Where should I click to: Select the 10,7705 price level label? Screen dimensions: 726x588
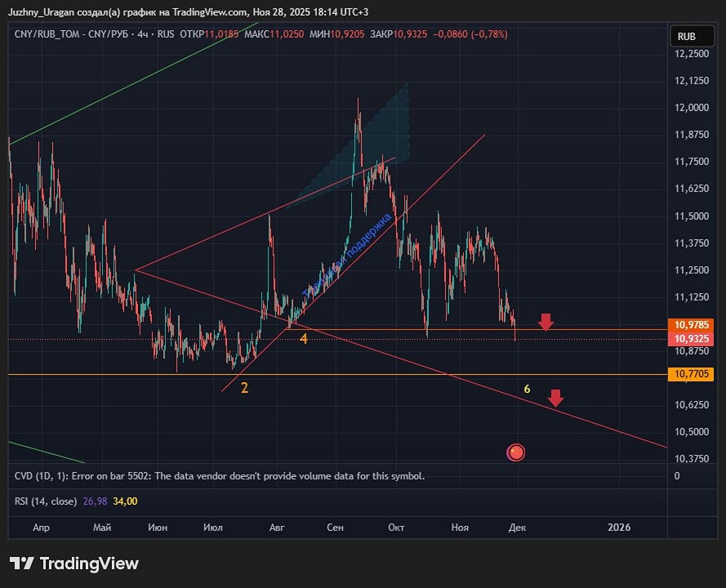691,374
